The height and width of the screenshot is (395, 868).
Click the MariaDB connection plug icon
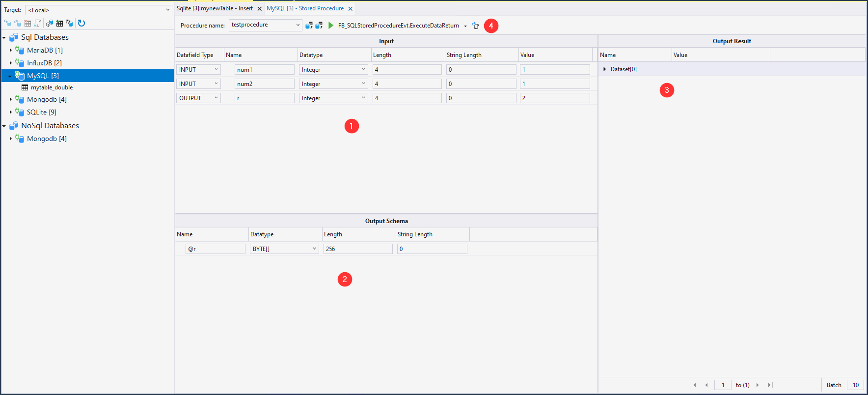tap(20, 50)
